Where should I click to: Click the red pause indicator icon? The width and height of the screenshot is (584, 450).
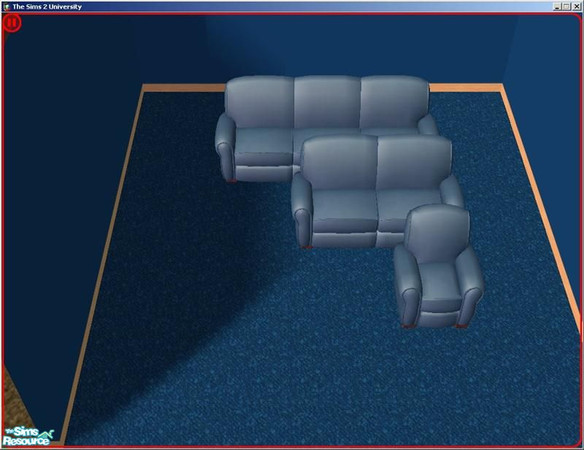coord(12,23)
